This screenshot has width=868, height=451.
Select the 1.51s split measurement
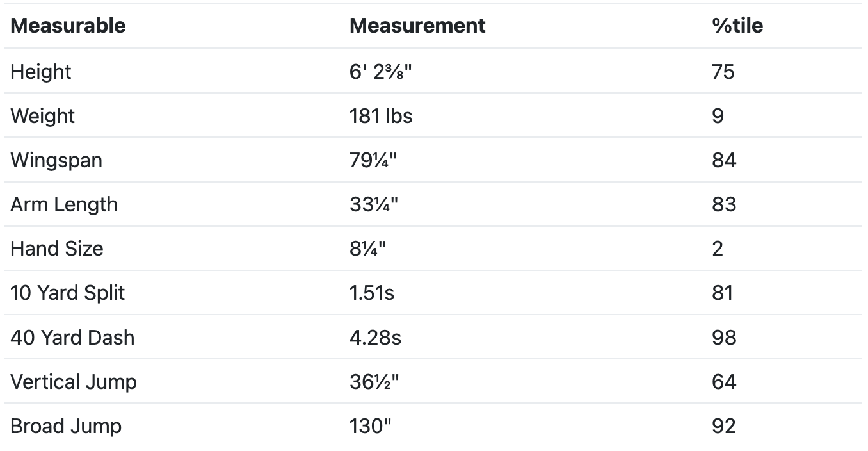coord(372,293)
